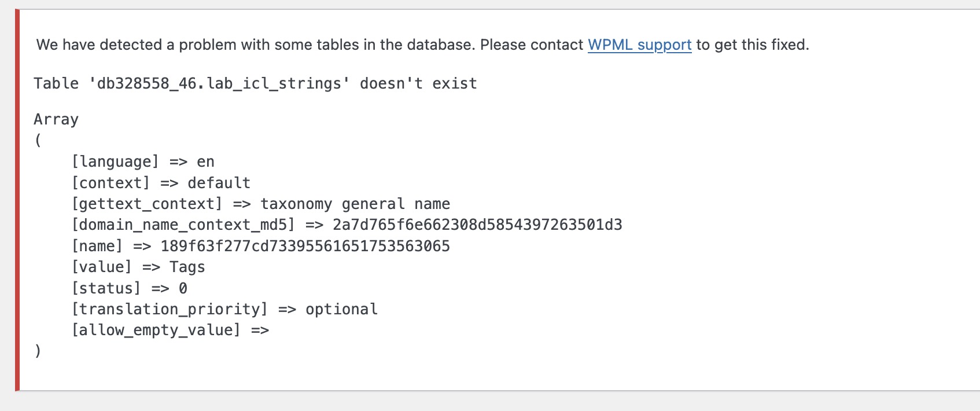
Task: Click the opening parenthesis below Array
Action: 38,140
